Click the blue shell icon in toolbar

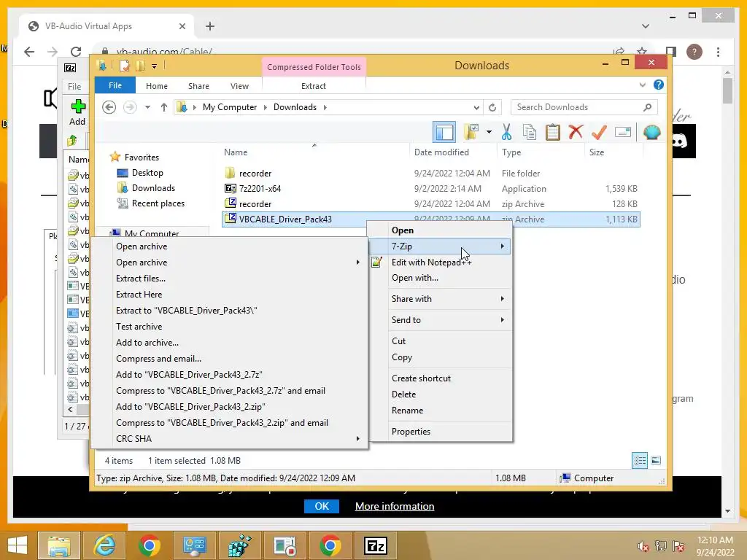pos(651,131)
